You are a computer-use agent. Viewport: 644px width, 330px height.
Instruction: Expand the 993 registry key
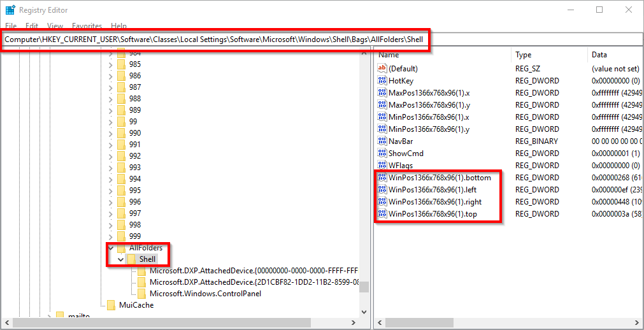110,168
